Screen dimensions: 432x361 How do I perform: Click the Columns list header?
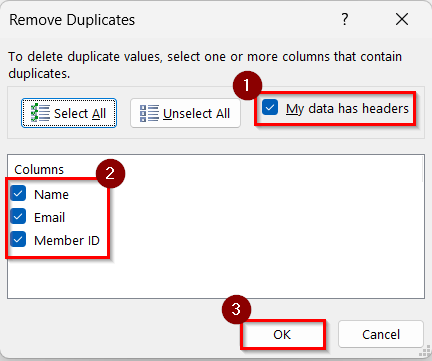[x=39, y=170]
